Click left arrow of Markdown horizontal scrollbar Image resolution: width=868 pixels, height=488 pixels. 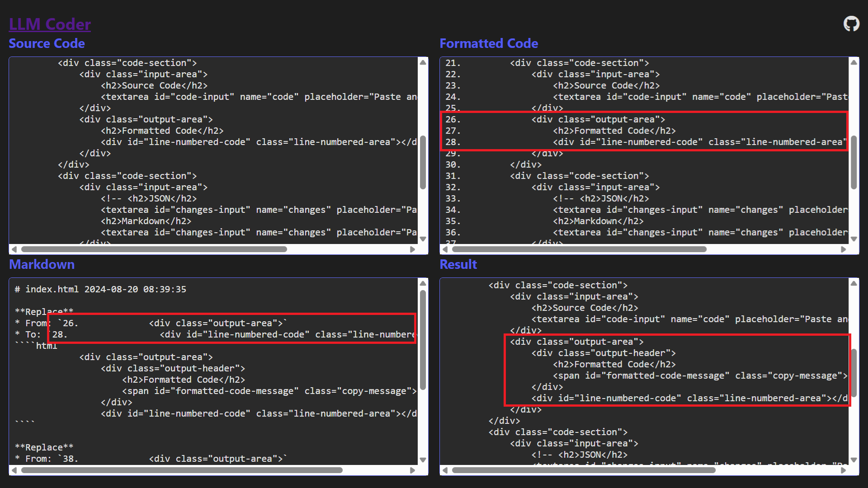point(14,470)
